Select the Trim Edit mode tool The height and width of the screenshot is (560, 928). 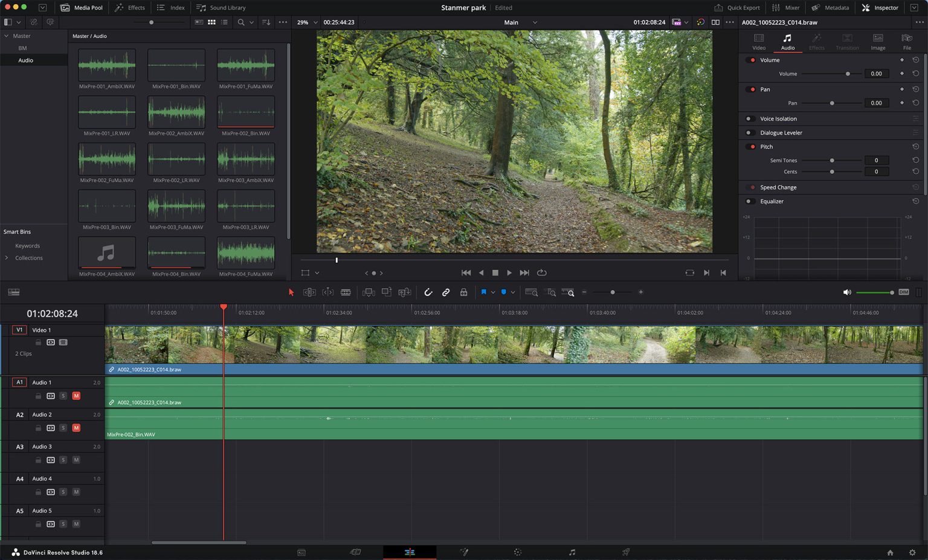(x=309, y=292)
